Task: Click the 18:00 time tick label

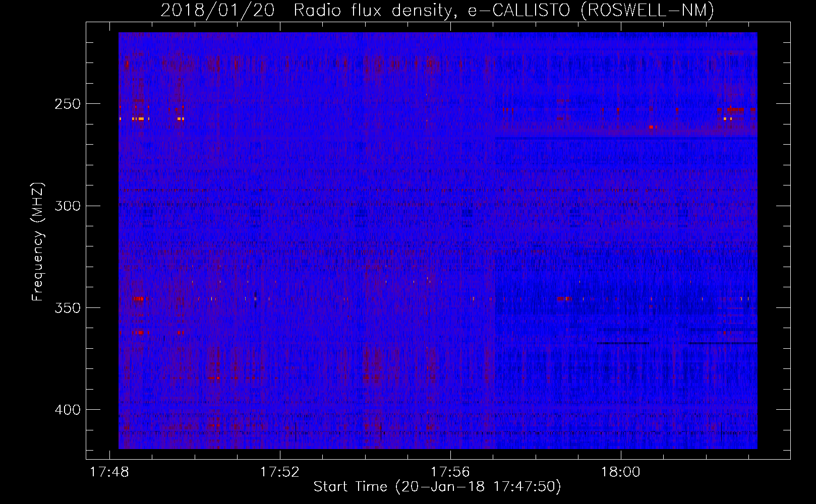Action: pos(620,472)
